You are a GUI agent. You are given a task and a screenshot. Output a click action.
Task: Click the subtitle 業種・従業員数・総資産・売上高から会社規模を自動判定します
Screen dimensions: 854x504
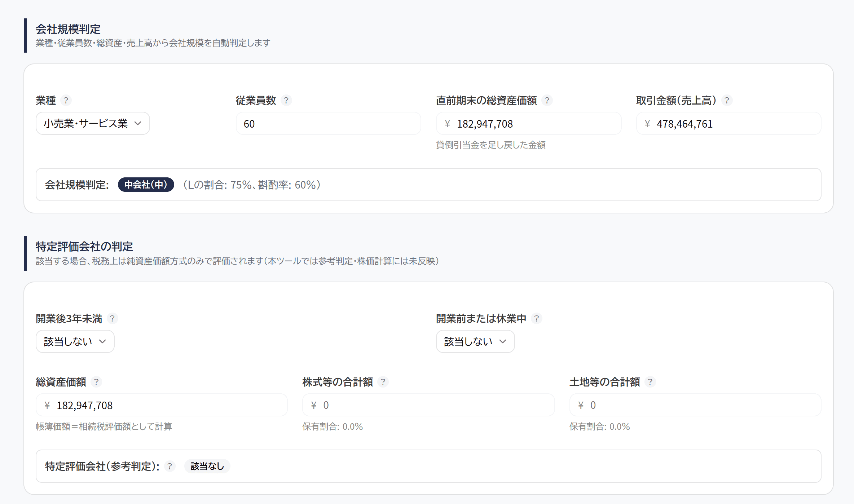click(153, 43)
